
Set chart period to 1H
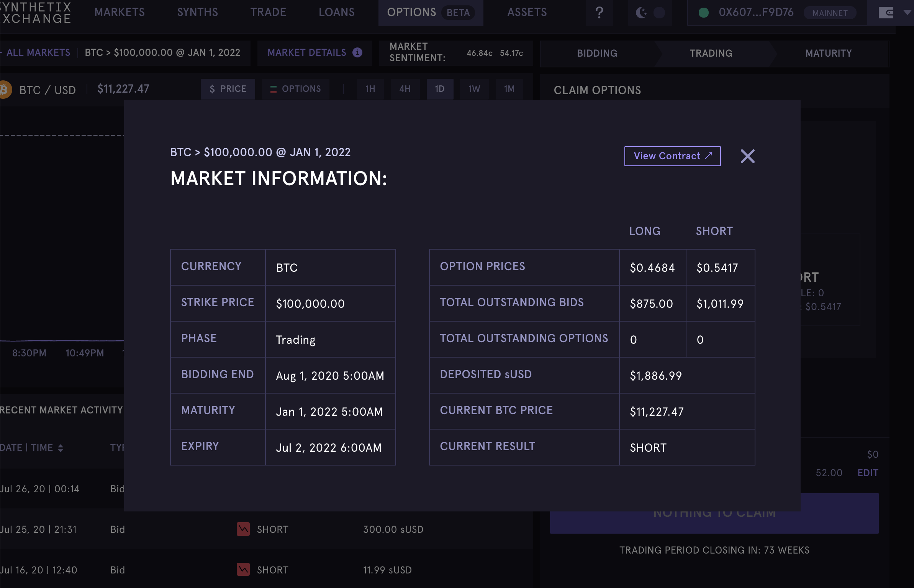pyautogui.click(x=370, y=89)
